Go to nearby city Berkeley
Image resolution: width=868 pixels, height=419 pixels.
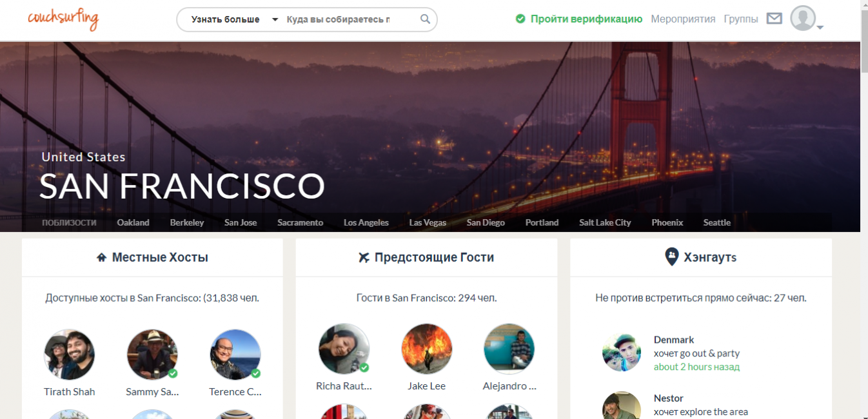(x=187, y=222)
